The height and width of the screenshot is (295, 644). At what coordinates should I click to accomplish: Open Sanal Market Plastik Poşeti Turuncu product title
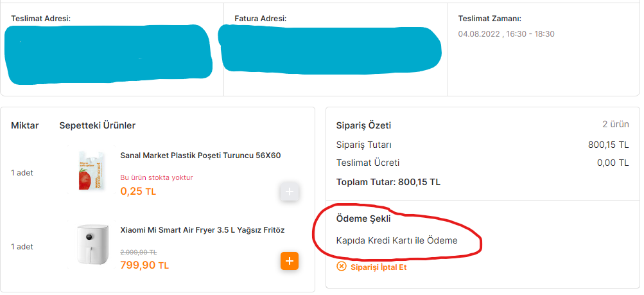click(200, 156)
